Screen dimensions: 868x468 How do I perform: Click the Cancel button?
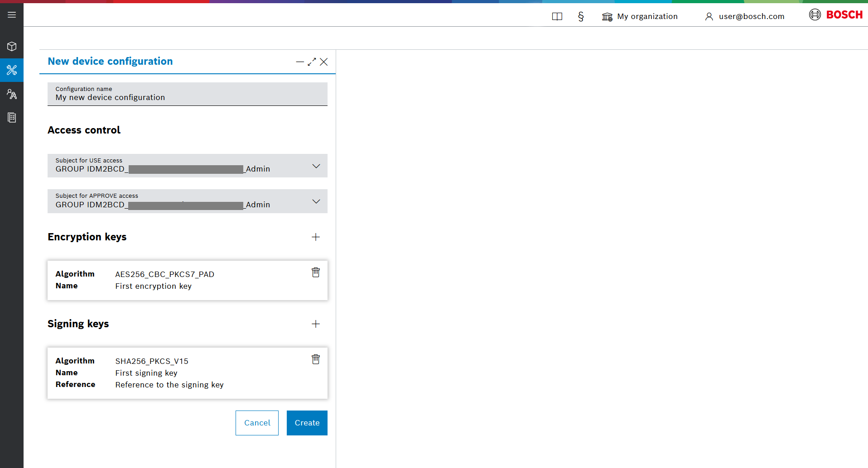click(x=257, y=423)
